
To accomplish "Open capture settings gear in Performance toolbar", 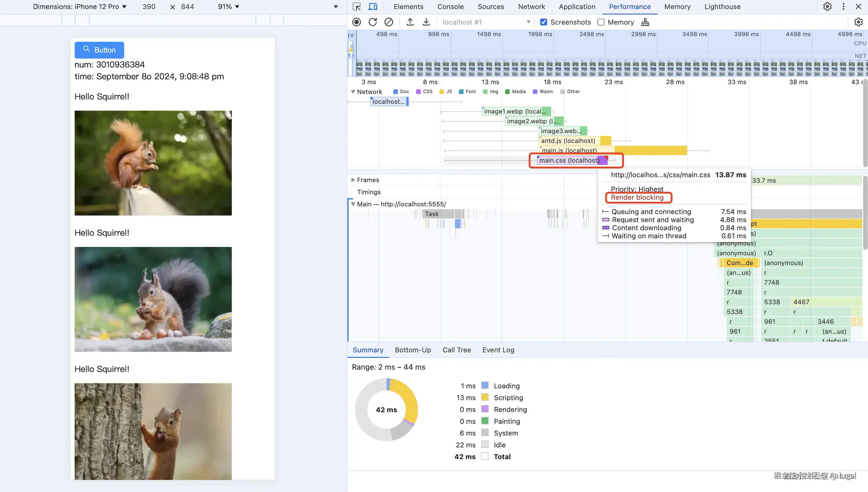I will (x=858, y=22).
